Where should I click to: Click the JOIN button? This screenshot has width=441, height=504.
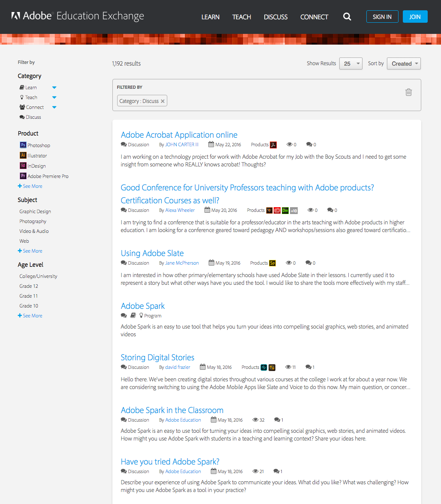[x=415, y=17]
